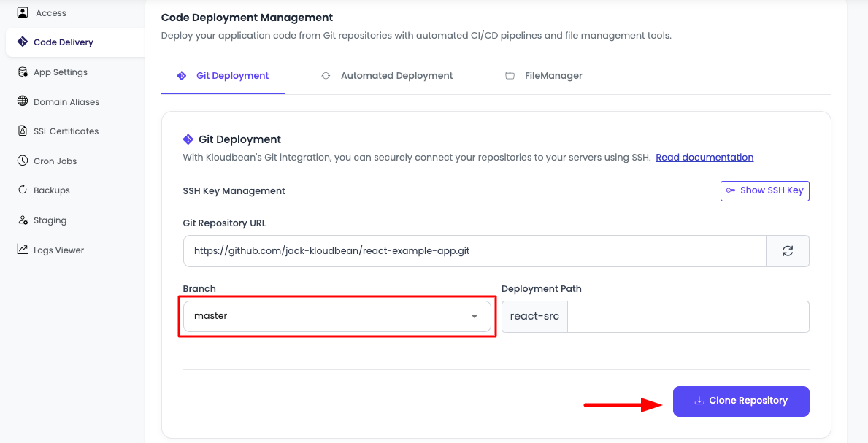The width and height of the screenshot is (868, 443).
Task: Click the Clone Repository button
Action: [741, 401]
